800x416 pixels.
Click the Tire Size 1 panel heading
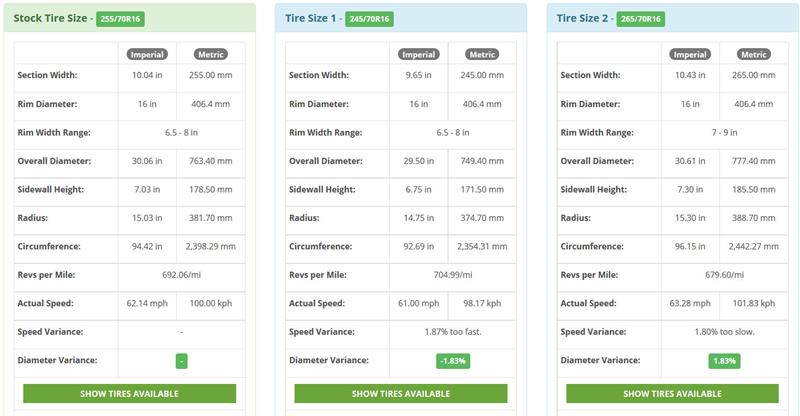coord(310,18)
